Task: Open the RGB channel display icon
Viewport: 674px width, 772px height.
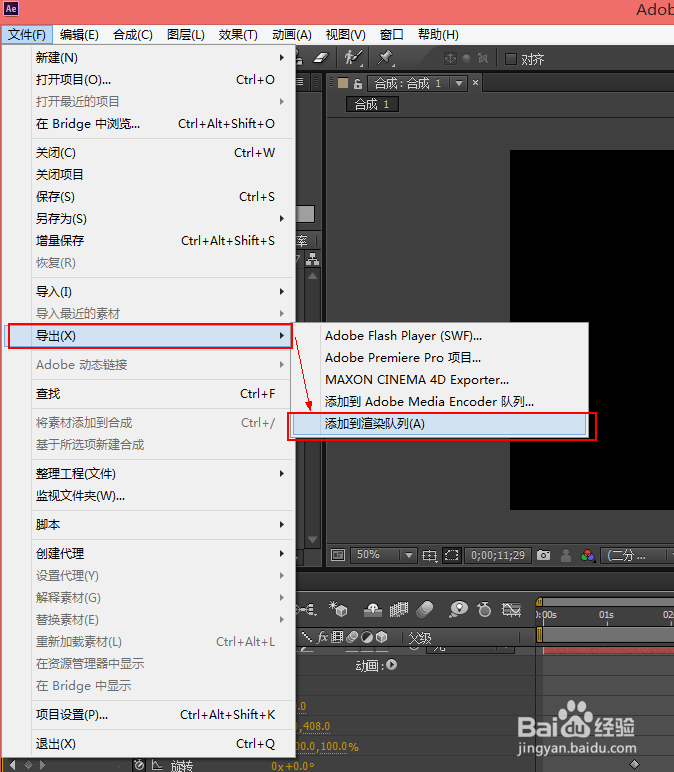Action: point(588,555)
